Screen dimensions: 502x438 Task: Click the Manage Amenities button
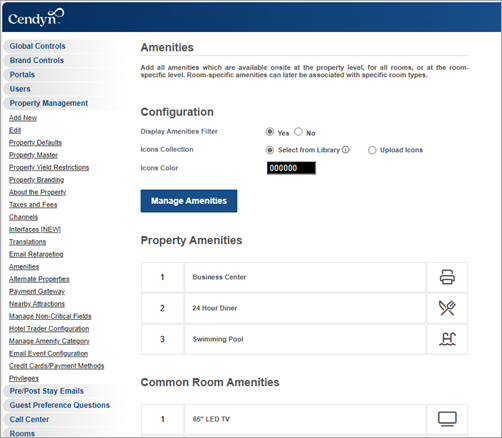[189, 201]
